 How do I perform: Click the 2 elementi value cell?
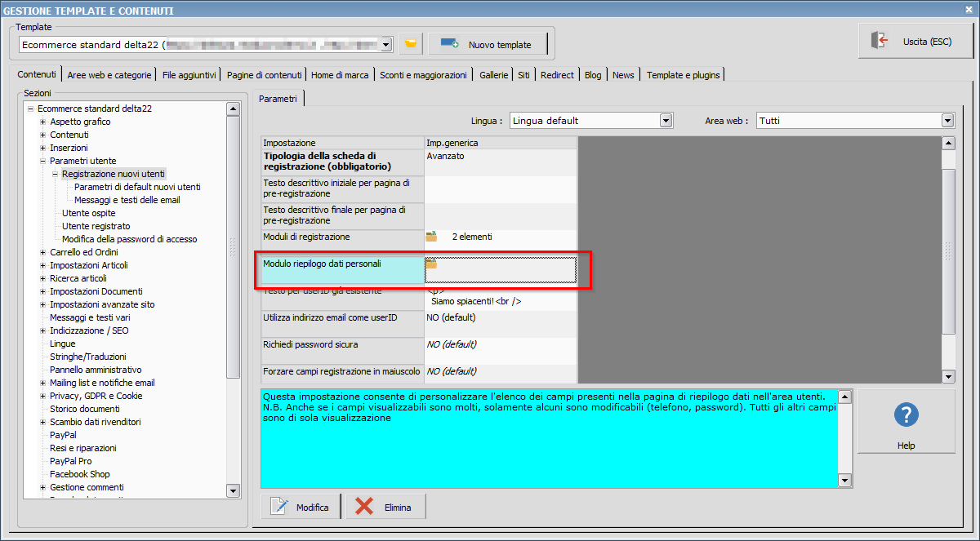pyautogui.click(x=501, y=242)
